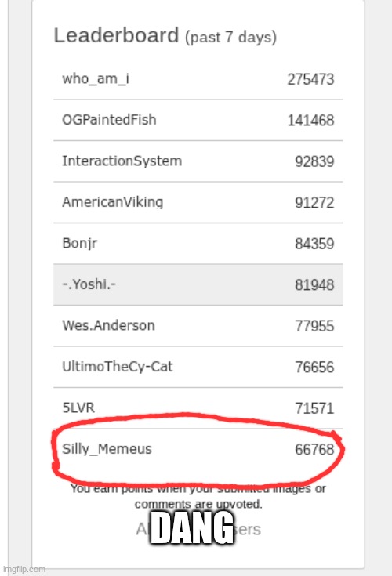392x576 pixels.
Task: Open link partly hidden behind DANG caption
Action: click(198, 529)
